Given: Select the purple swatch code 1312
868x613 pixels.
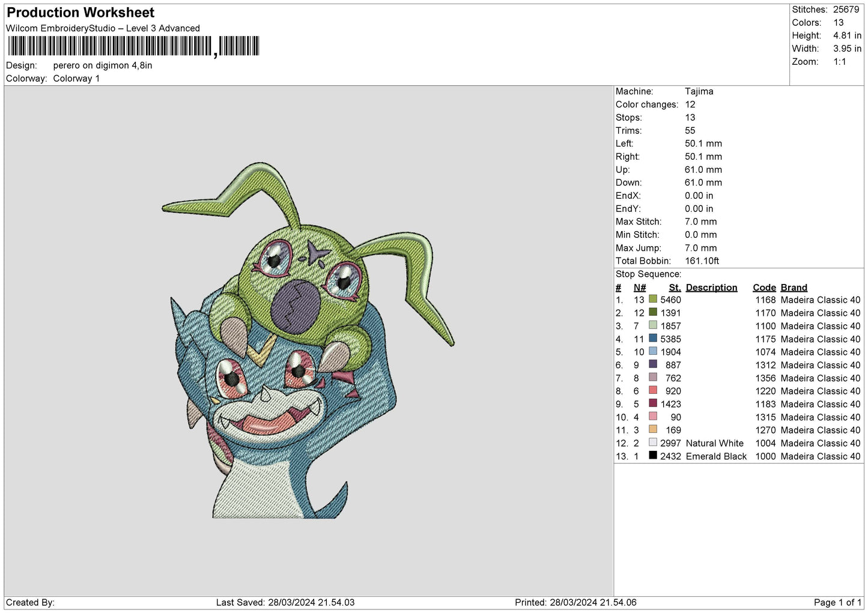Looking at the screenshot, I should coord(652,364).
